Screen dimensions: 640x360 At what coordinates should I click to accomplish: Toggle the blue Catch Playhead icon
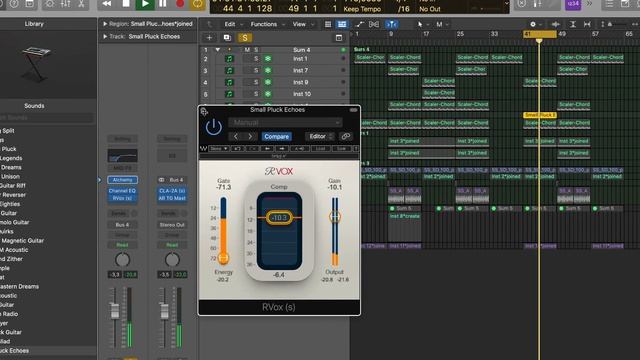tap(392, 24)
